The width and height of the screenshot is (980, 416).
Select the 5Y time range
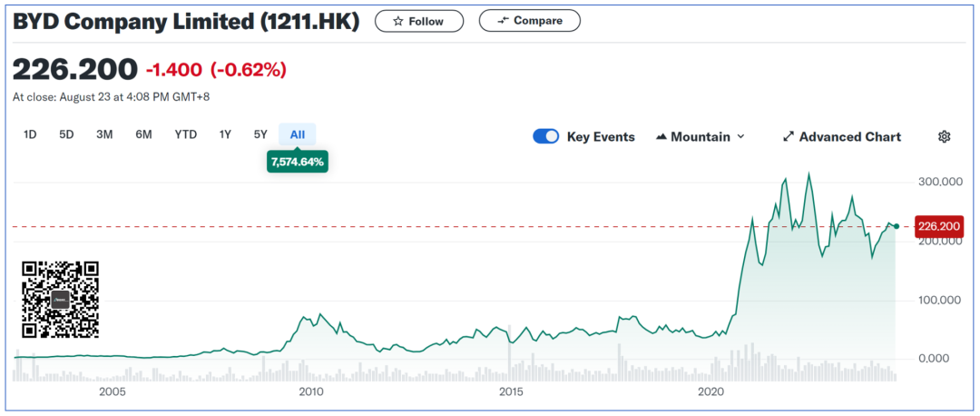click(x=260, y=134)
